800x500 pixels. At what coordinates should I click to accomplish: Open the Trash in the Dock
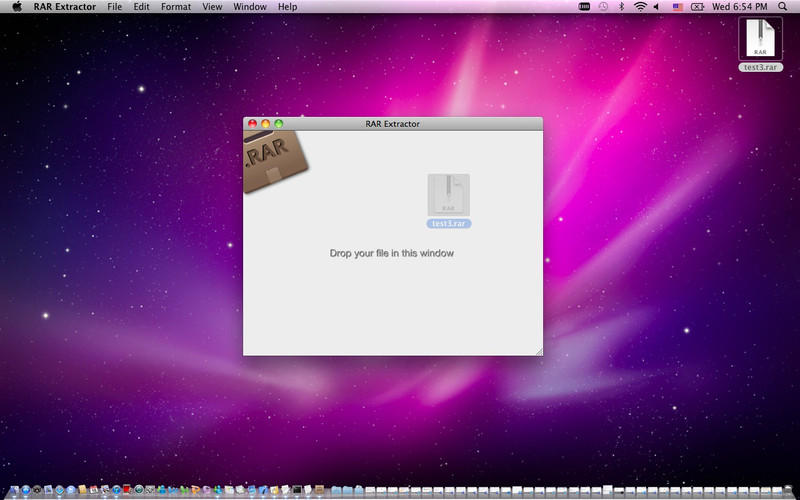790,490
